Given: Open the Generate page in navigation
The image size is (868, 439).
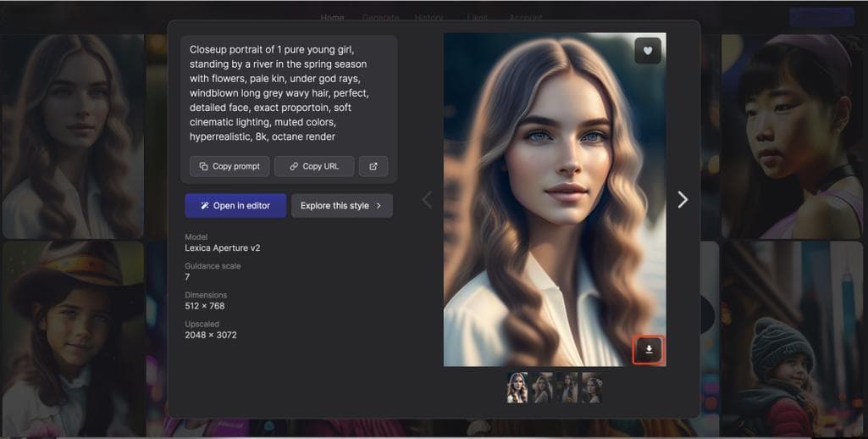Looking at the screenshot, I should click(380, 18).
